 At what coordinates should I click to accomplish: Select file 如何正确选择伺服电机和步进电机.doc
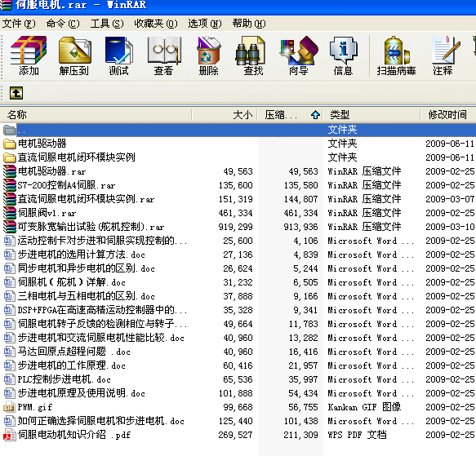coord(100,421)
